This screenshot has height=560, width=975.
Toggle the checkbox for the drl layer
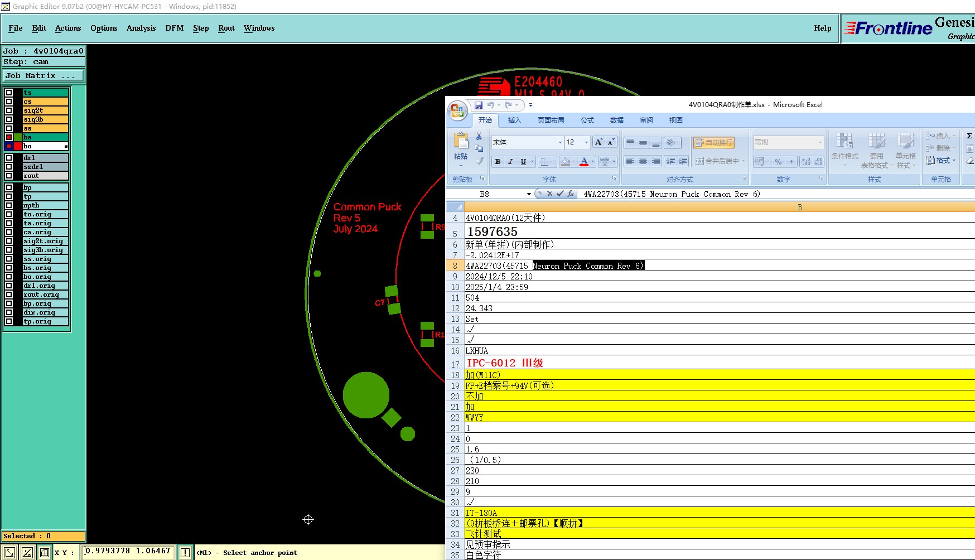click(9, 158)
